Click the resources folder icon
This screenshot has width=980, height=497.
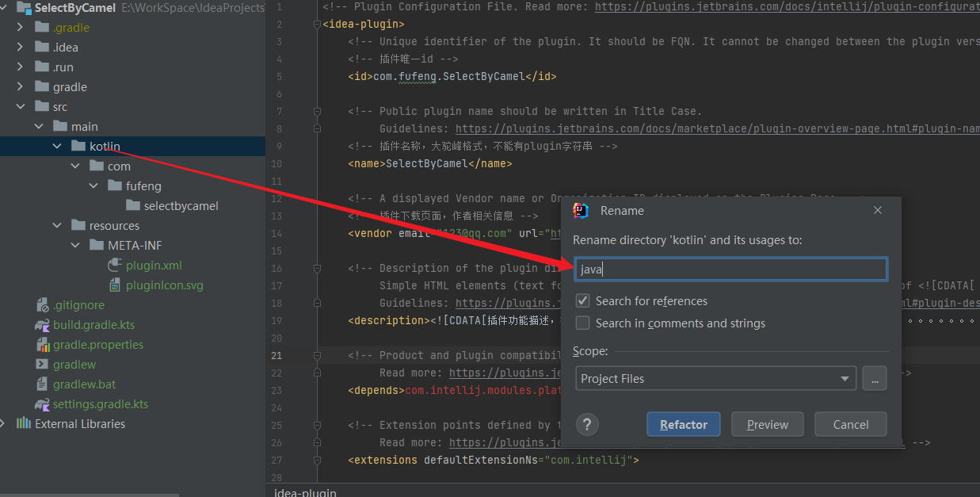click(78, 225)
